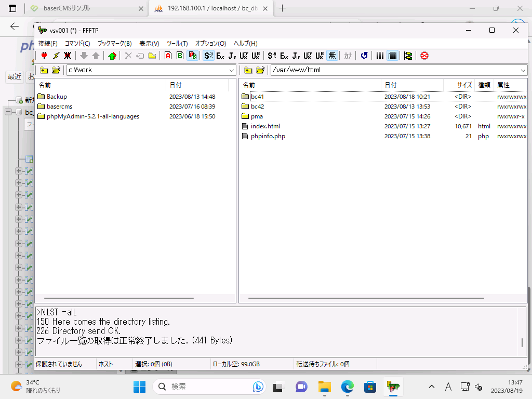
Task: Click the green Mirror Upload arrow icon
Action: [112, 56]
